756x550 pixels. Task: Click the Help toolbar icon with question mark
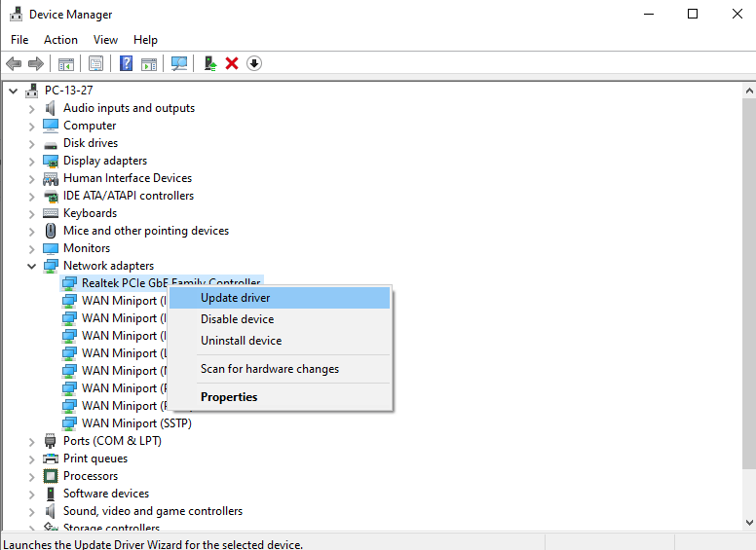pos(126,63)
